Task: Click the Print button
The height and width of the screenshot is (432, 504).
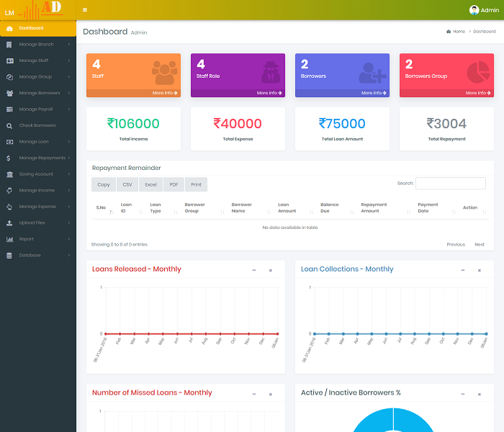Action: pos(196,184)
